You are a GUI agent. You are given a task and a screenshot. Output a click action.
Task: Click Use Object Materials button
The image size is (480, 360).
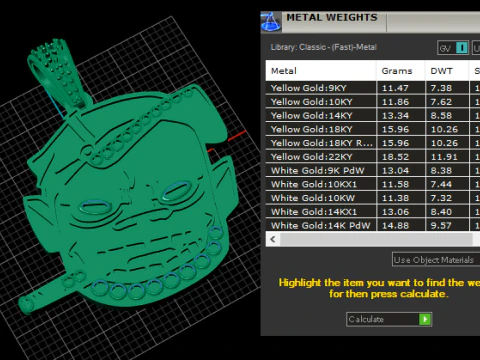click(x=436, y=260)
